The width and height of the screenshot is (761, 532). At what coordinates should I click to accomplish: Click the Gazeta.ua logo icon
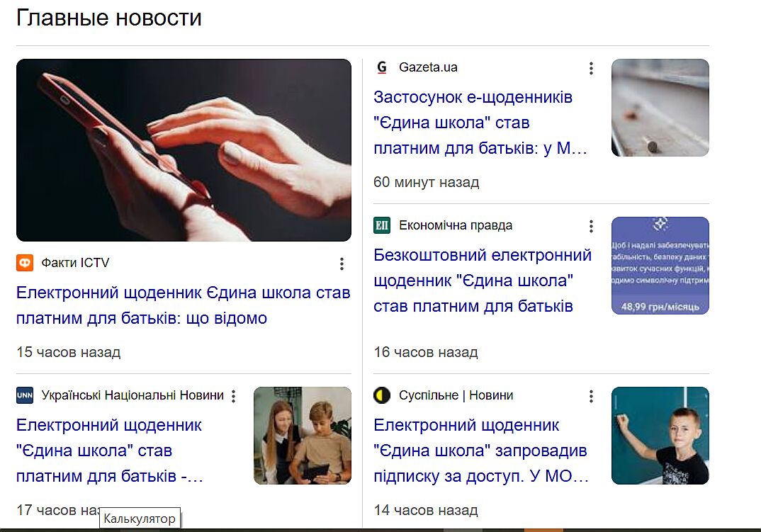pyautogui.click(x=382, y=67)
